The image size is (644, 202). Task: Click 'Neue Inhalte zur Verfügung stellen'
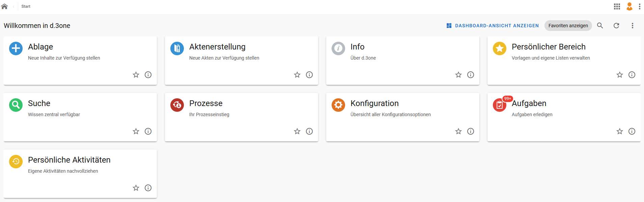(x=64, y=58)
